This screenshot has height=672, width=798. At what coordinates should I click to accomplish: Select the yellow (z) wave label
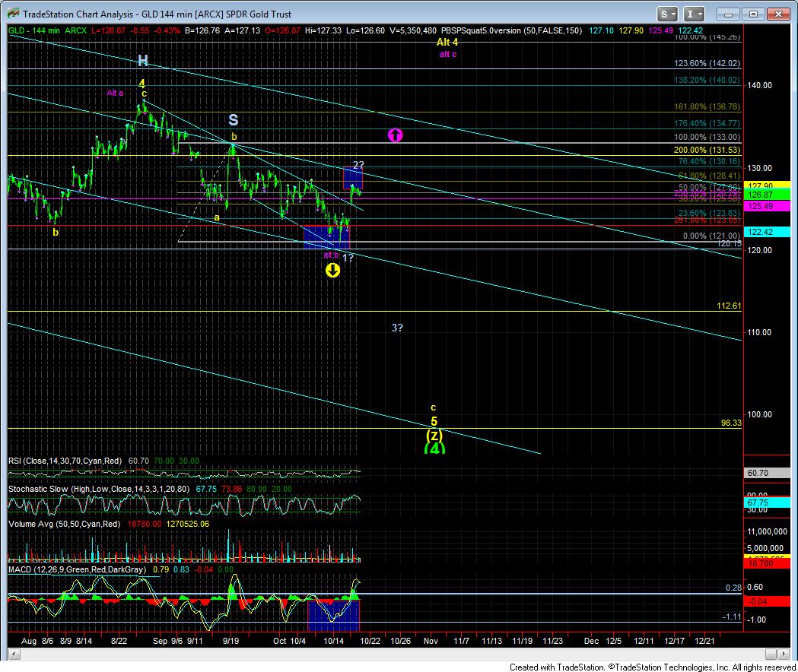[434, 436]
